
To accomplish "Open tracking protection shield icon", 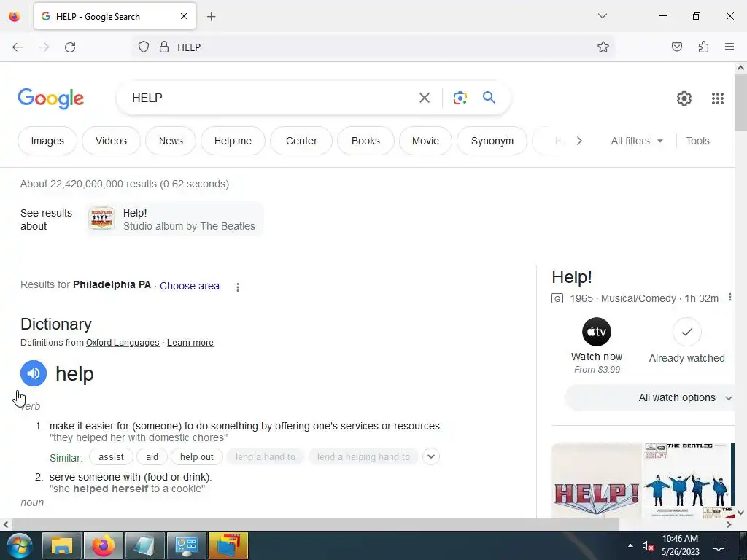I will [x=144, y=47].
